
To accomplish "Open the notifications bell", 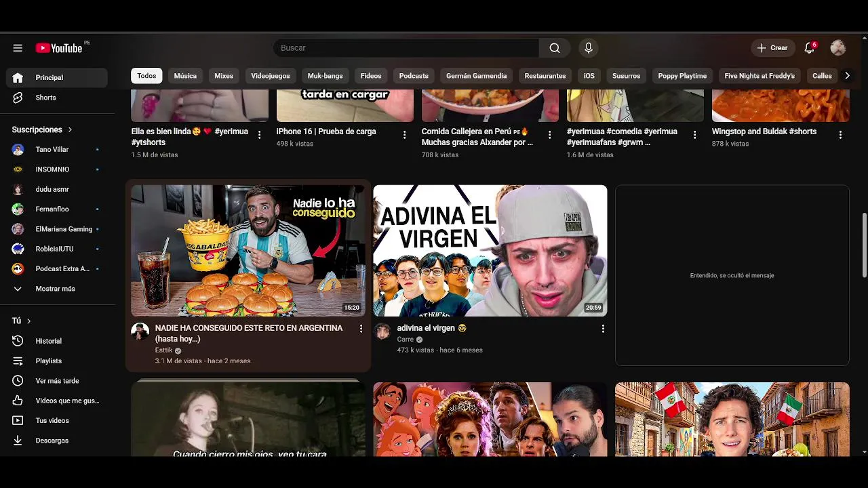I will coord(809,48).
